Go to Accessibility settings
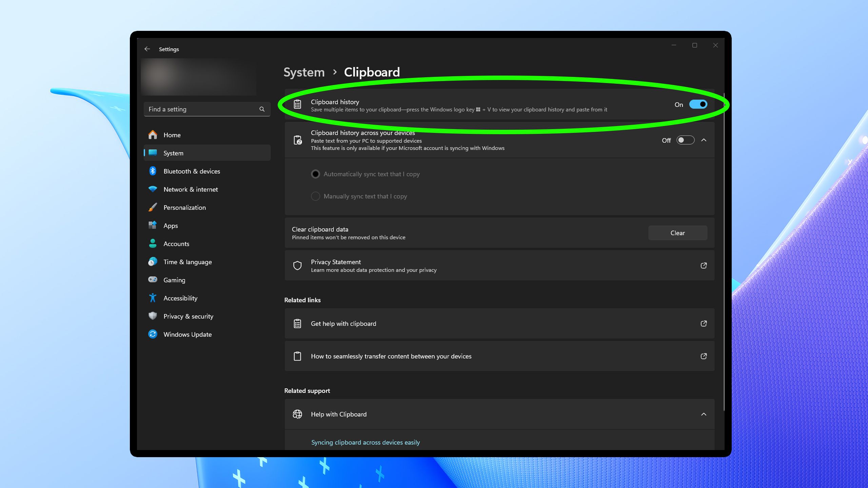The width and height of the screenshot is (868, 488). point(180,298)
